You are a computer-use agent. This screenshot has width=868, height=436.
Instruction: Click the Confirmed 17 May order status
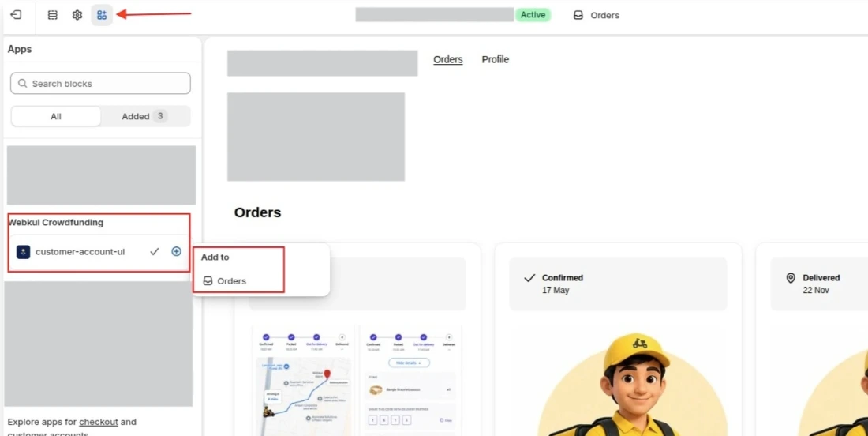tap(618, 284)
